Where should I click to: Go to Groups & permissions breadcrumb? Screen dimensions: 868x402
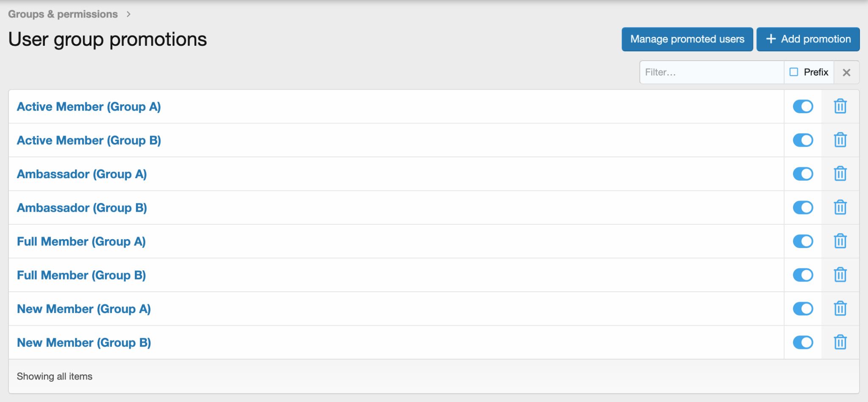(x=63, y=14)
